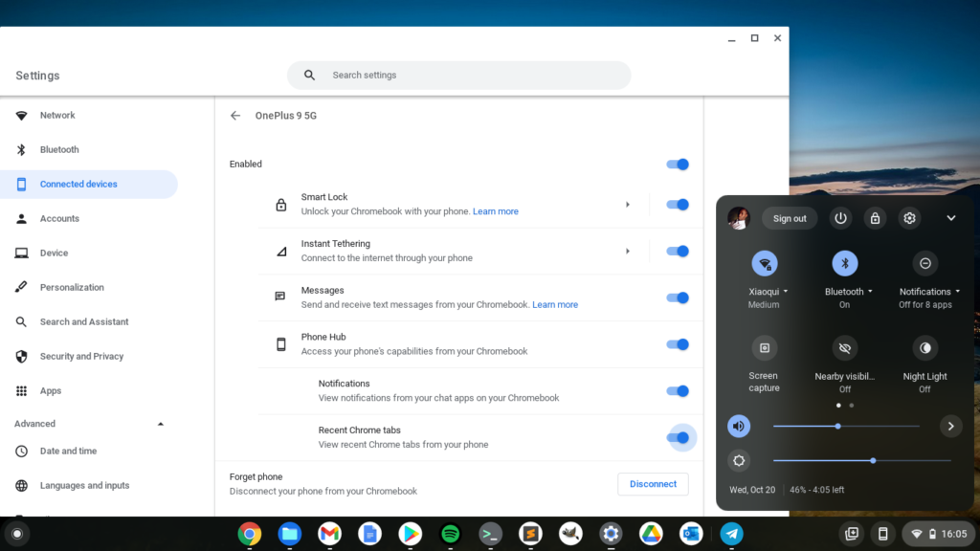Open the Xiaoqui network dropdown
Screen dimensions: 980x551
coord(768,292)
